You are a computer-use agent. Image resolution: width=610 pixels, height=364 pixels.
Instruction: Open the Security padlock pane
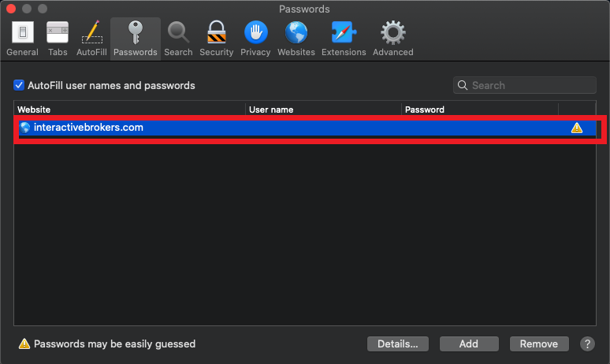[216, 39]
